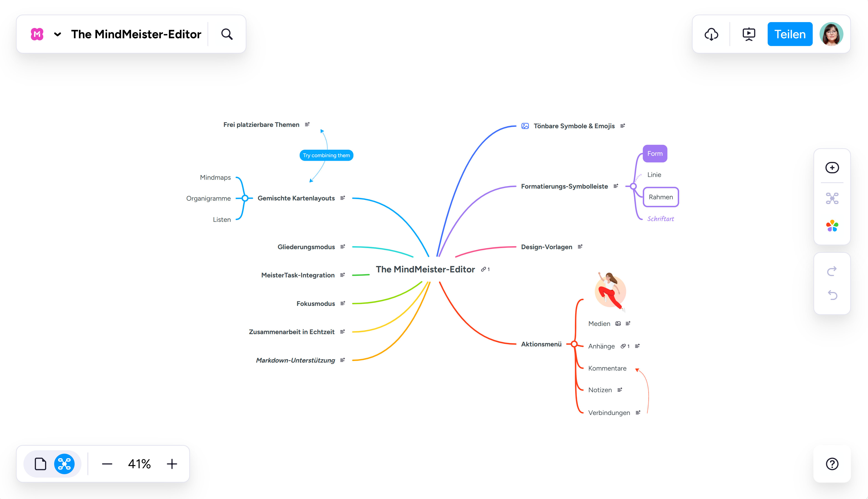Click the image icon beside Tönbare Symbole & Emojis
Screen dimensions: 868x499
tap(525, 126)
